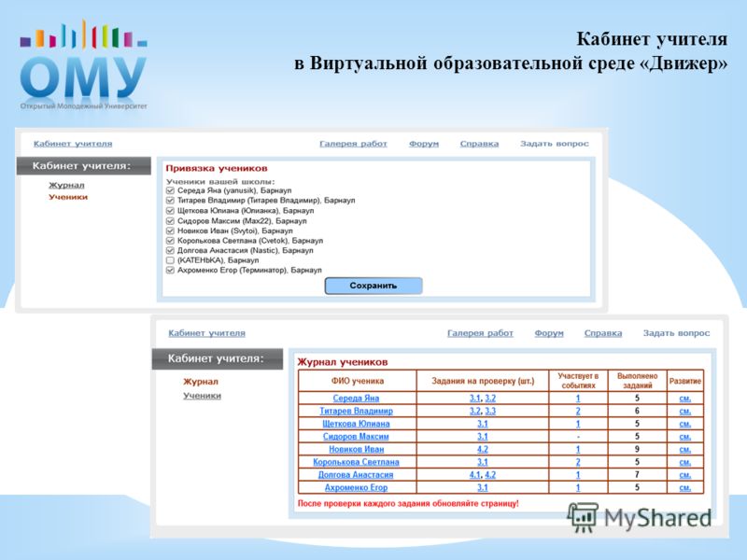Open task 3.2 for Середа Яна
This screenshot has width=747, height=560.
[x=490, y=399]
